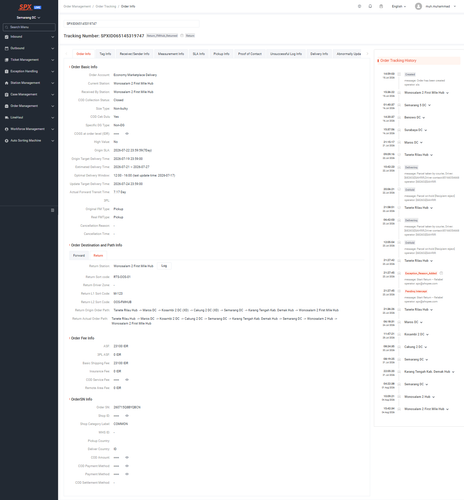The width and height of the screenshot is (464, 500).
Task: Click the tracking number search field
Action: coord(131,24)
